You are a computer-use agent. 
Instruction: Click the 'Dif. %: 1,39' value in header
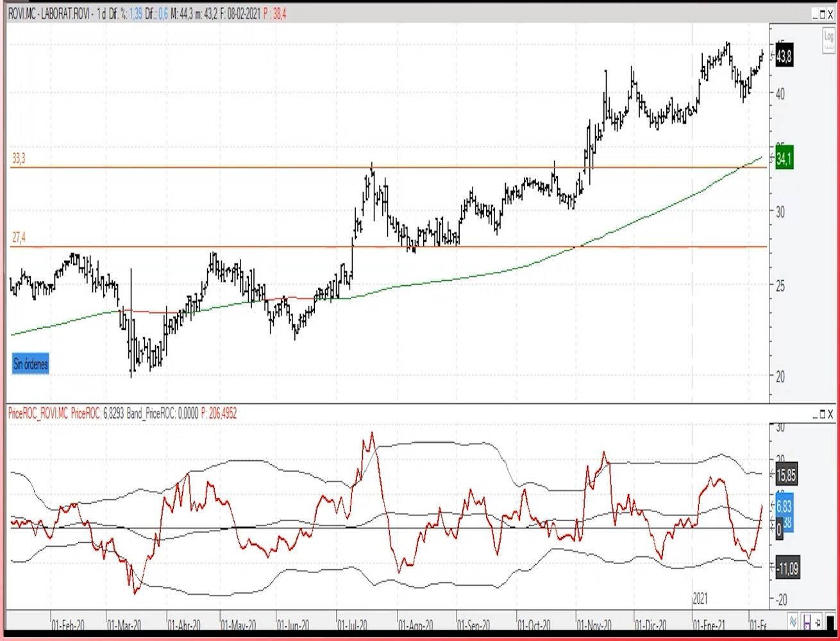[x=126, y=14]
